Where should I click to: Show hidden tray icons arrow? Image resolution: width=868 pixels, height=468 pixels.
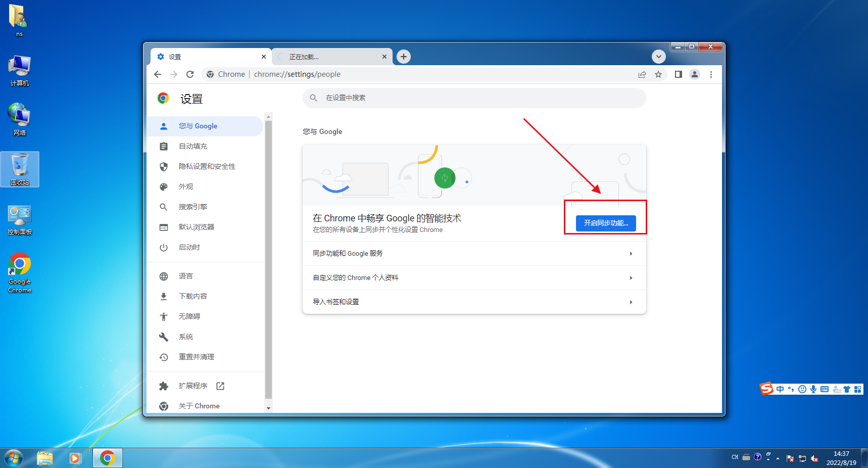(778, 458)
